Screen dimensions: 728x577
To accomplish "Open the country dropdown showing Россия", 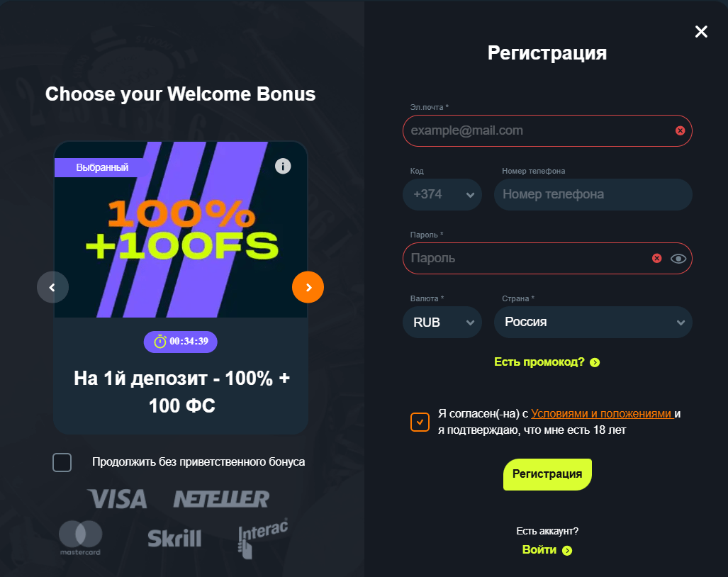I will pos(593,322).
